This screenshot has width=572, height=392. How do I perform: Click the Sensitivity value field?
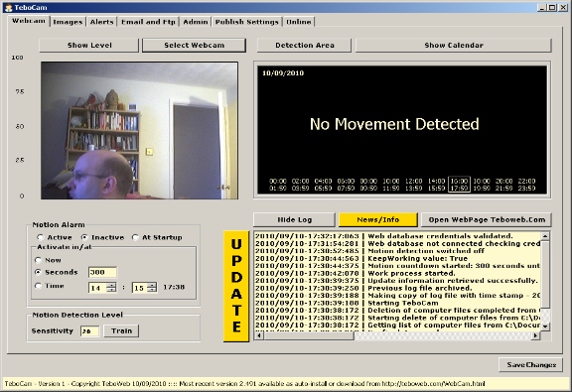[89, 331]
